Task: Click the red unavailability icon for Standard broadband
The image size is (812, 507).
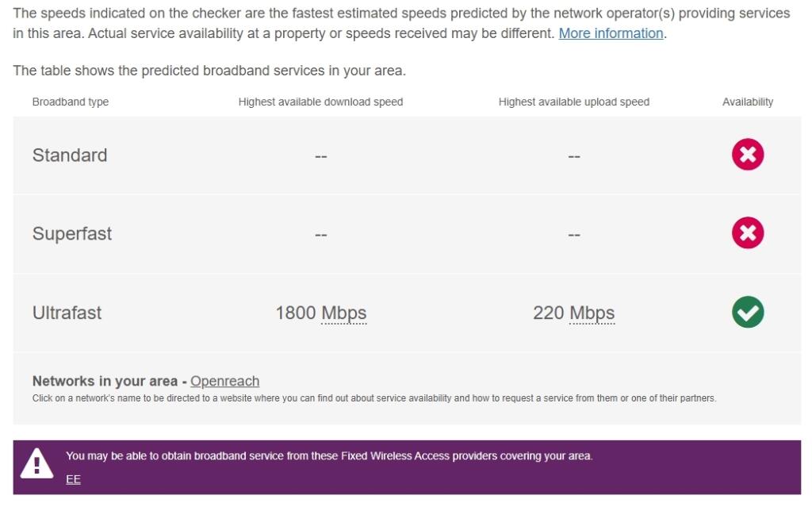Action: (746, 155)
